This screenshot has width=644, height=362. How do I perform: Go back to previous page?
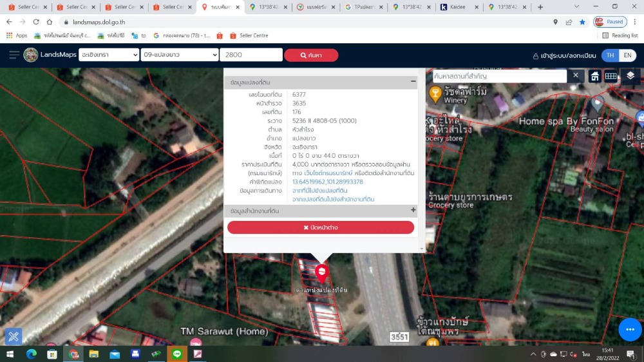[9, 22]
